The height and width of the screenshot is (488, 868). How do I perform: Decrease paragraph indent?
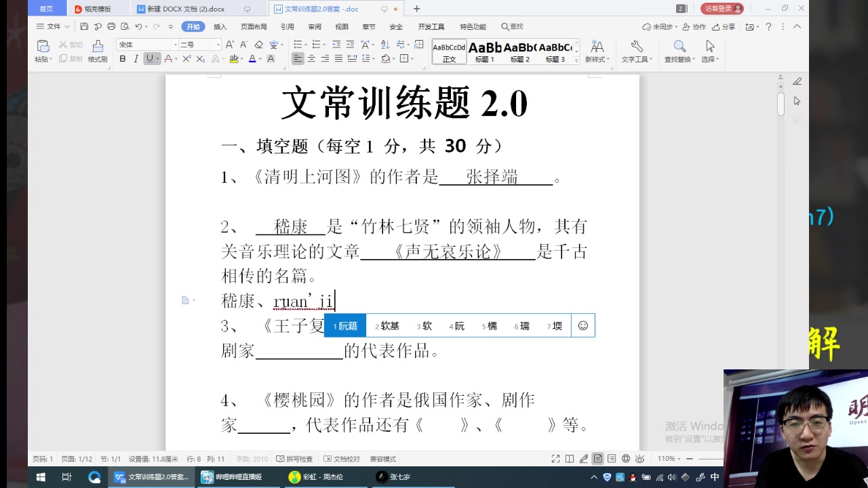336,44
